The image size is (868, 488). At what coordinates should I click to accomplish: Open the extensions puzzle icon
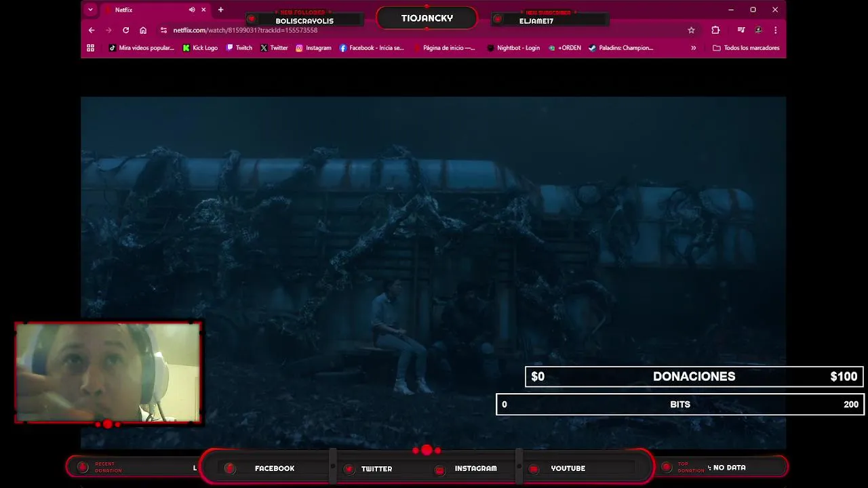click(715, 30)
